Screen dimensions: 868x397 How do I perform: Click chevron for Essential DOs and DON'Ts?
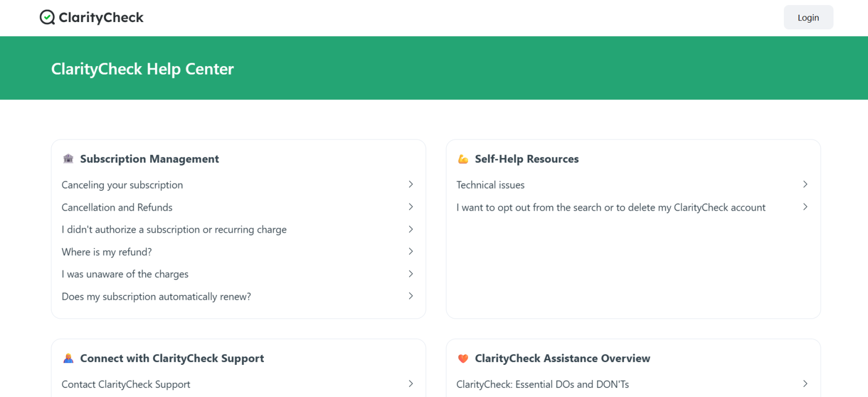pyautogui.click(x=805, y=384)
